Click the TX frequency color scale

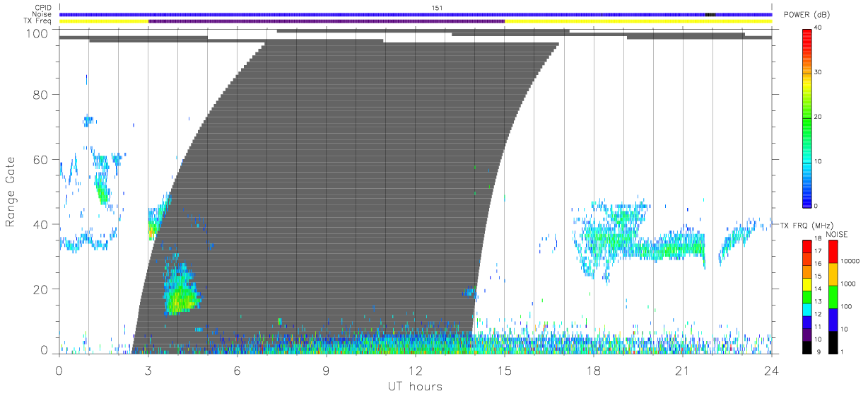[x=807, y=297]
